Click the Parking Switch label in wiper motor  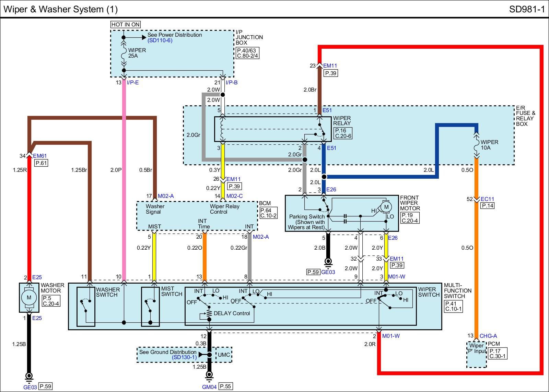306,217
